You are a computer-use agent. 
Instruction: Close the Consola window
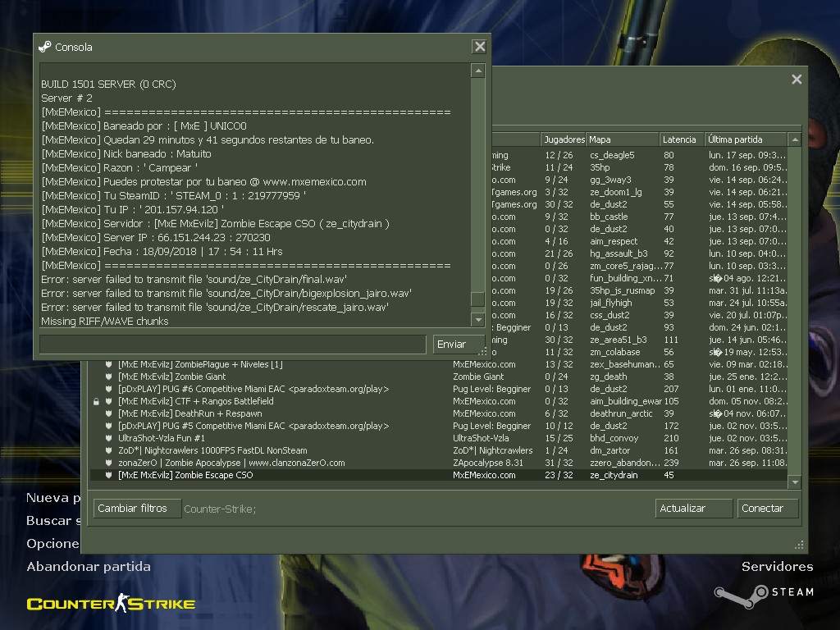click(479, 47)
